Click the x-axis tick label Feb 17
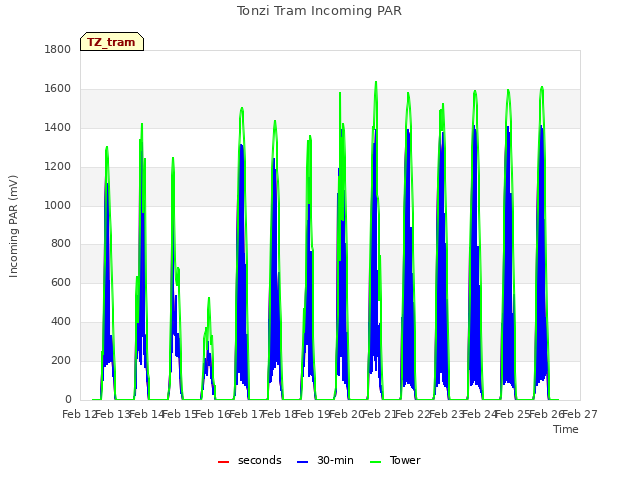Image resolution: width=640 pixels, height=480 pixels. coord(247,415)
